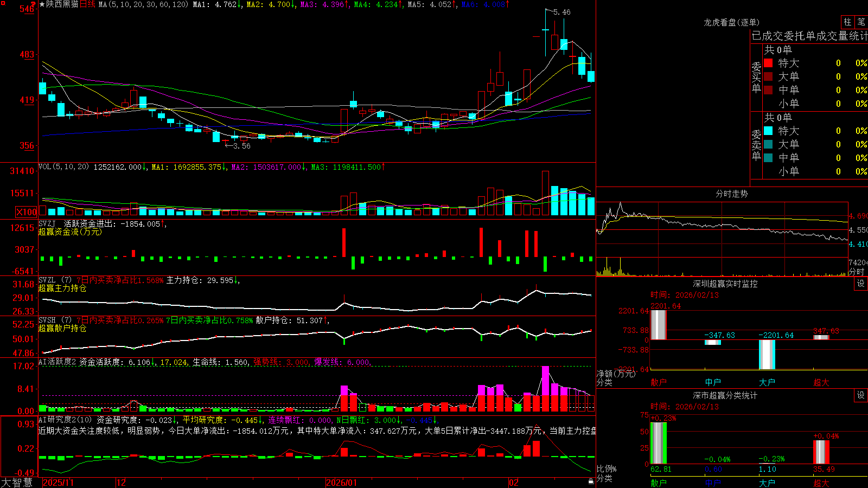Click the 3.56 low-price annotation
Viewport: 868px width, 488px height.
point(242,146)
